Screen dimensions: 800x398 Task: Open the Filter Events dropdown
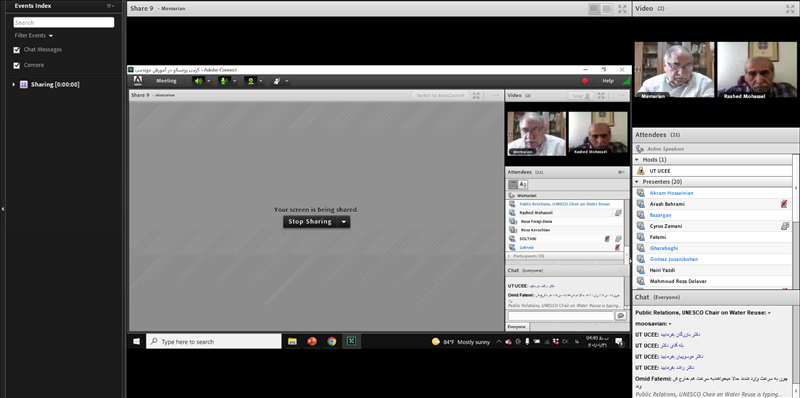tap(34, 36)
